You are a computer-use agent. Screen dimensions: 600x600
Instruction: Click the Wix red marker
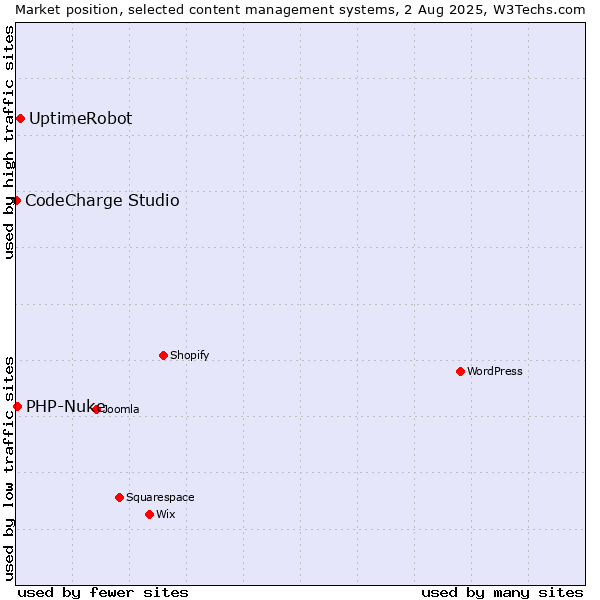pos(150,515)
